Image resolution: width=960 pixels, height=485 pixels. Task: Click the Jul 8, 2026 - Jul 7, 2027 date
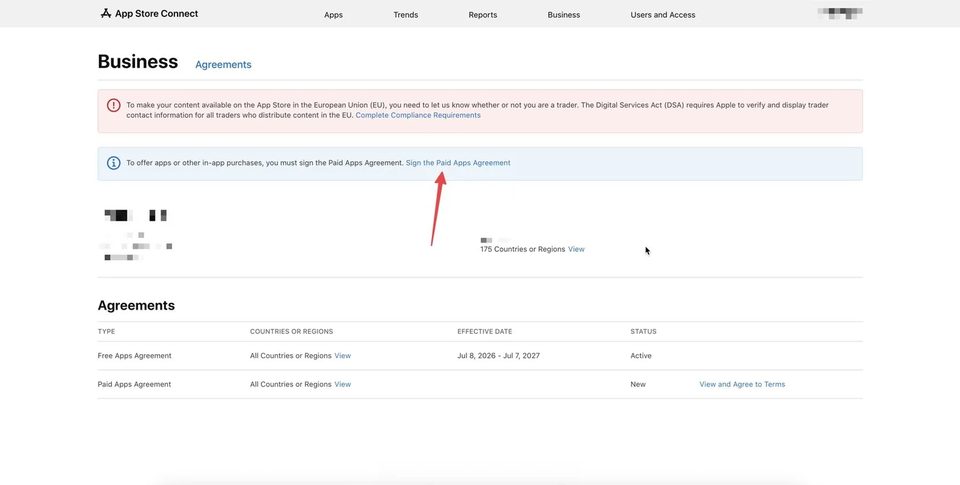tap(498, 356)
